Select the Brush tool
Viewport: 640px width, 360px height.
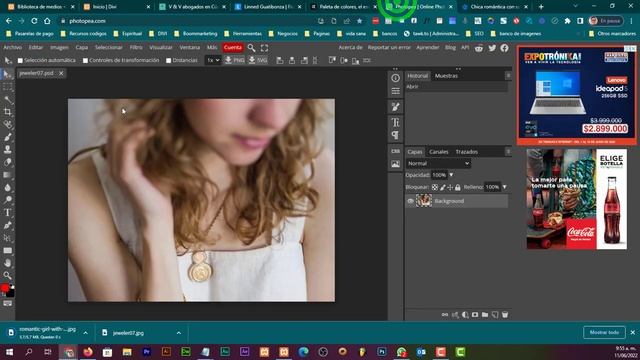tap(7, 137)
